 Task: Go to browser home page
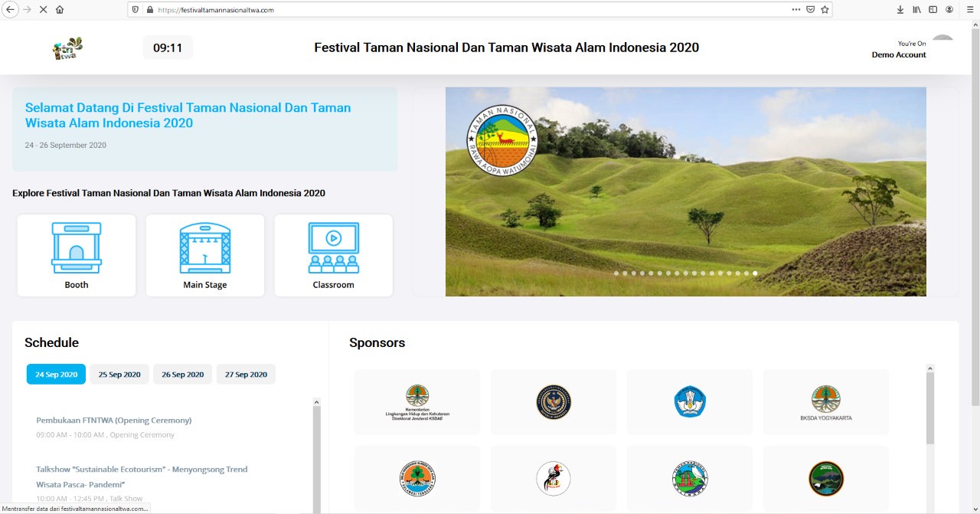[x=60, y=10]
